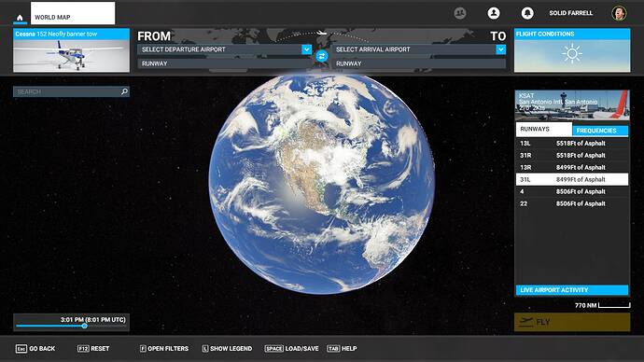
Task: Swap departure and arrival airports
Action: coord(322,56)
